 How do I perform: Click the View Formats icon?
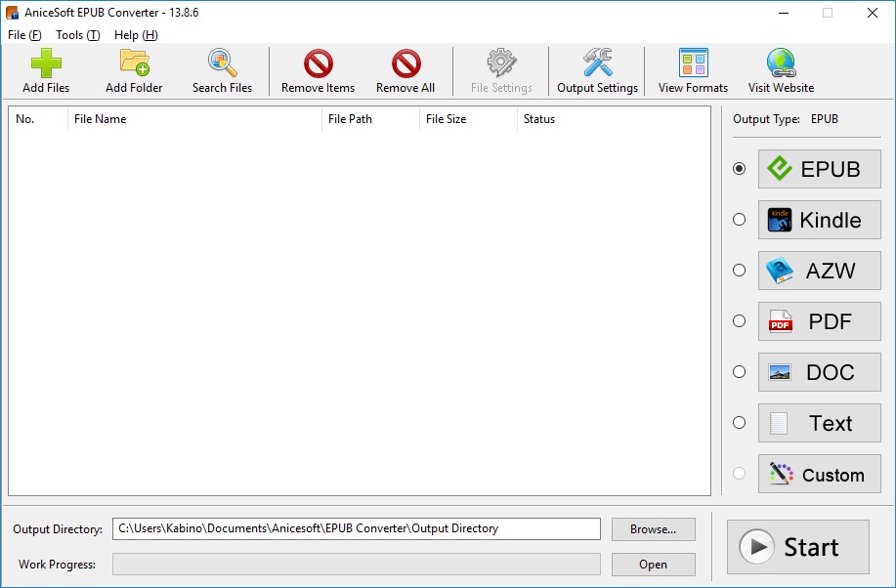(x=693, y=63)
